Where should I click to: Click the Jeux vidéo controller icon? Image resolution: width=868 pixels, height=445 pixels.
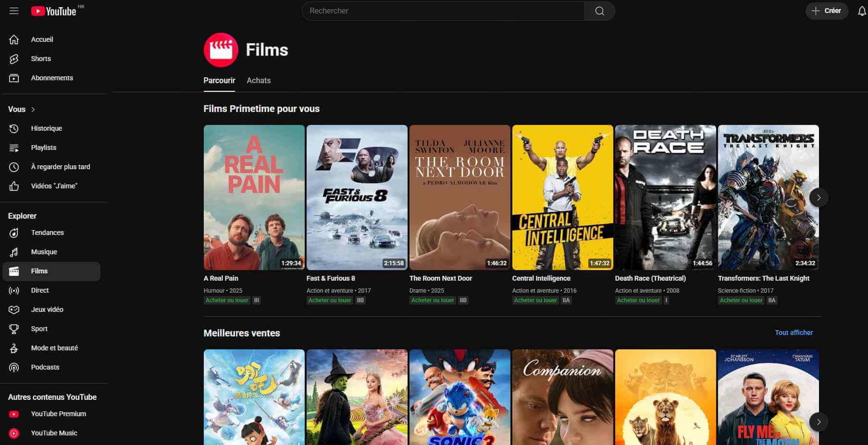click(14, 309)
